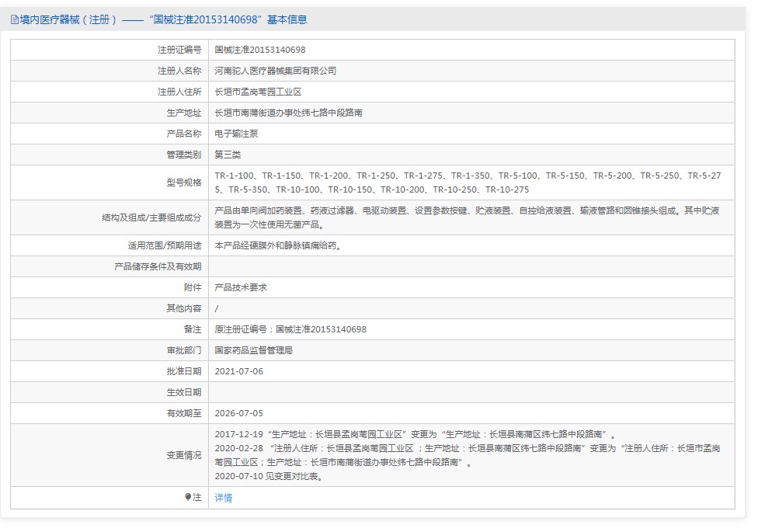
Task: Select the 注册人名称 row label
Action: [179, 71]
